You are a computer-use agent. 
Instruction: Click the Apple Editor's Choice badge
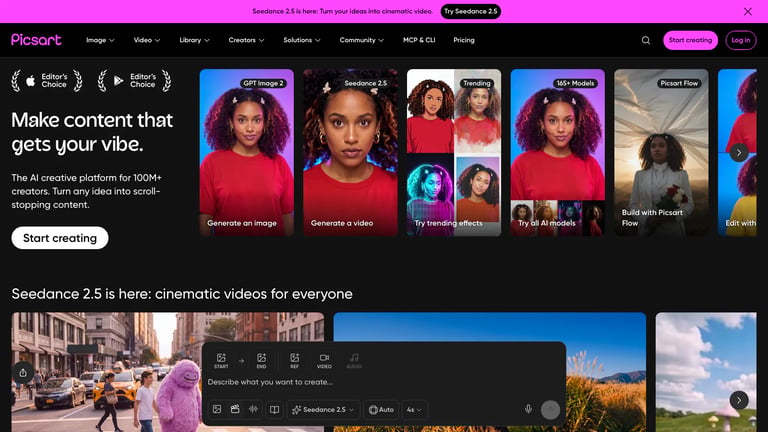[47, 81]
